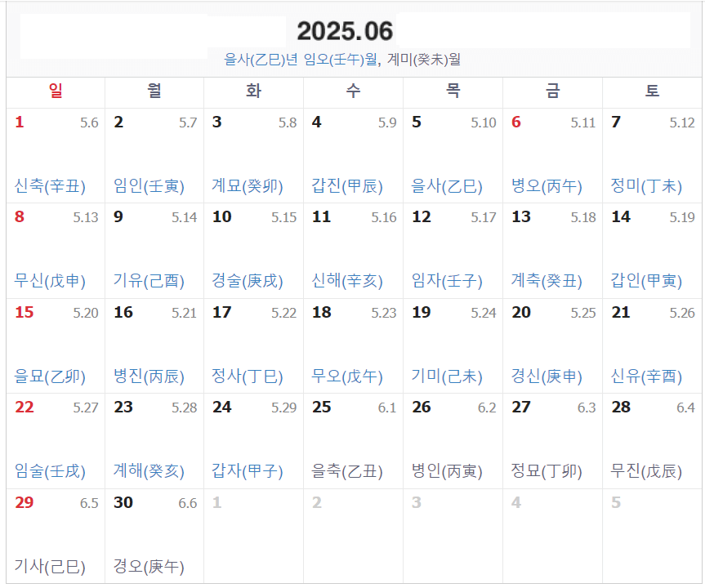Click the lunar date 5.17
Image resolution: width=705 pixels, height=588 pixels.
(484, 217)
